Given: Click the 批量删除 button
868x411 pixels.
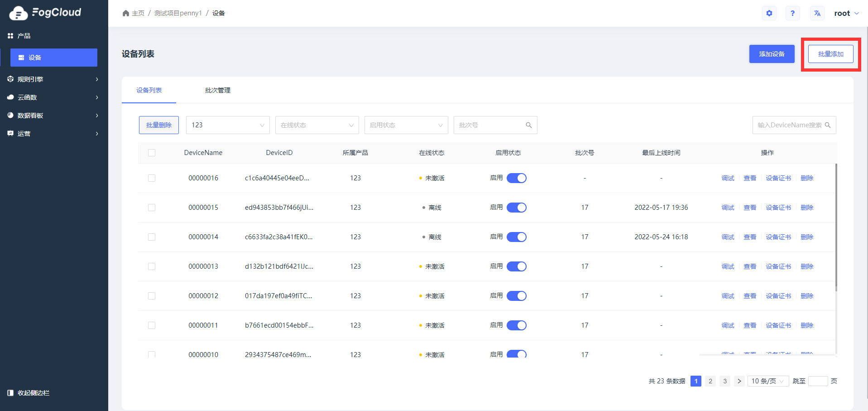Looking at the screenshot, I should 159,125.
